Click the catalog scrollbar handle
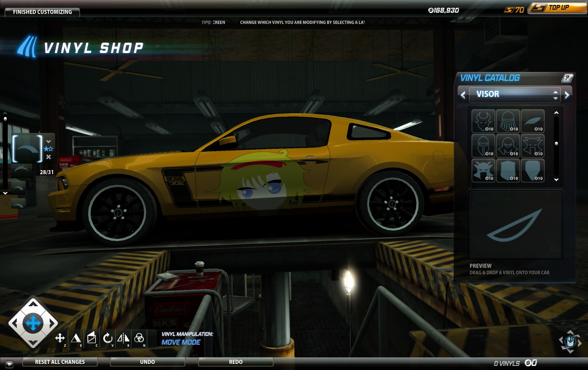 click(x=556, y=144)
